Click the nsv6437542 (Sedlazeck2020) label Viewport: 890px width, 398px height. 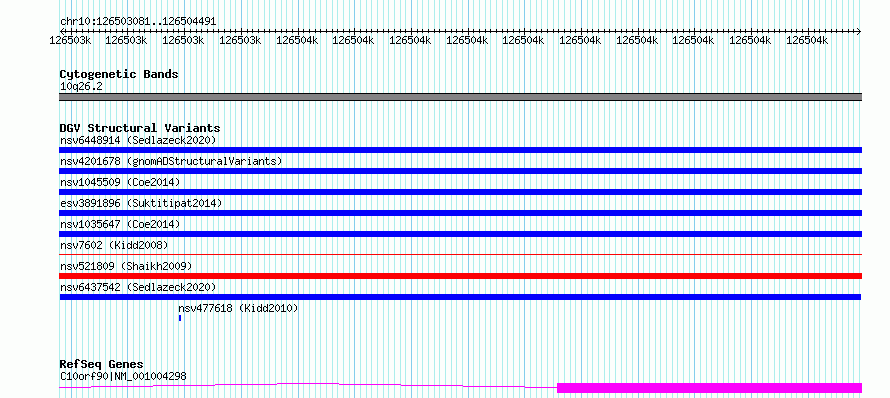coord(138,287)
